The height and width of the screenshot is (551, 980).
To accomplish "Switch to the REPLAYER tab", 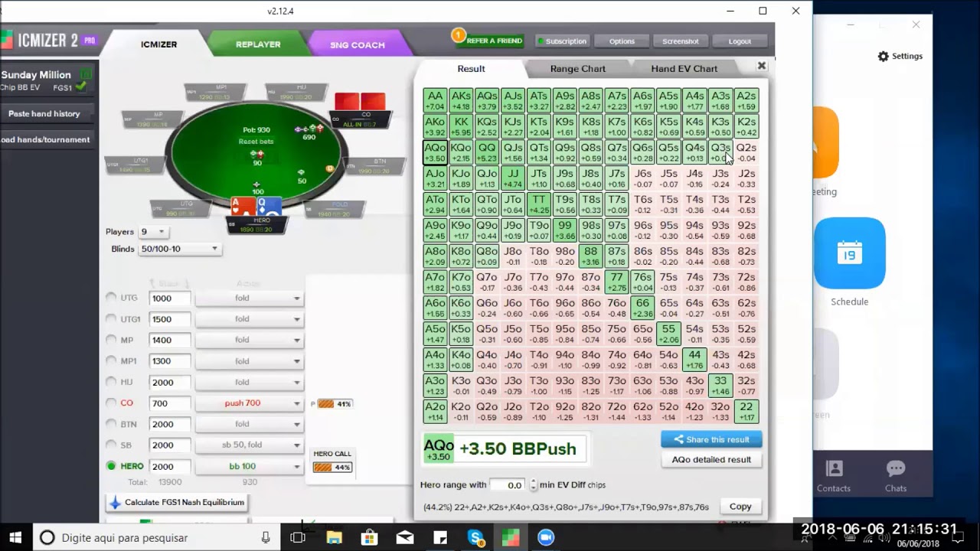I will coord(258,44).
